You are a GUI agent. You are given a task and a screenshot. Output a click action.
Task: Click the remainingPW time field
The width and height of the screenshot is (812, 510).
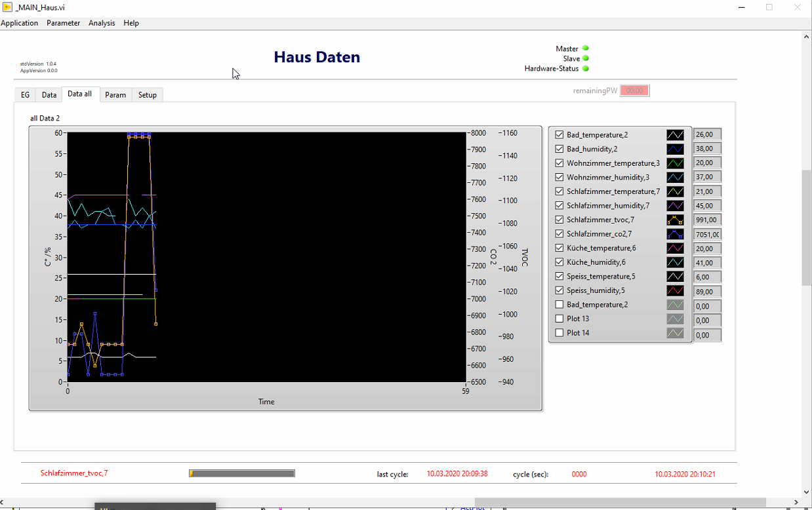point(635,90)
